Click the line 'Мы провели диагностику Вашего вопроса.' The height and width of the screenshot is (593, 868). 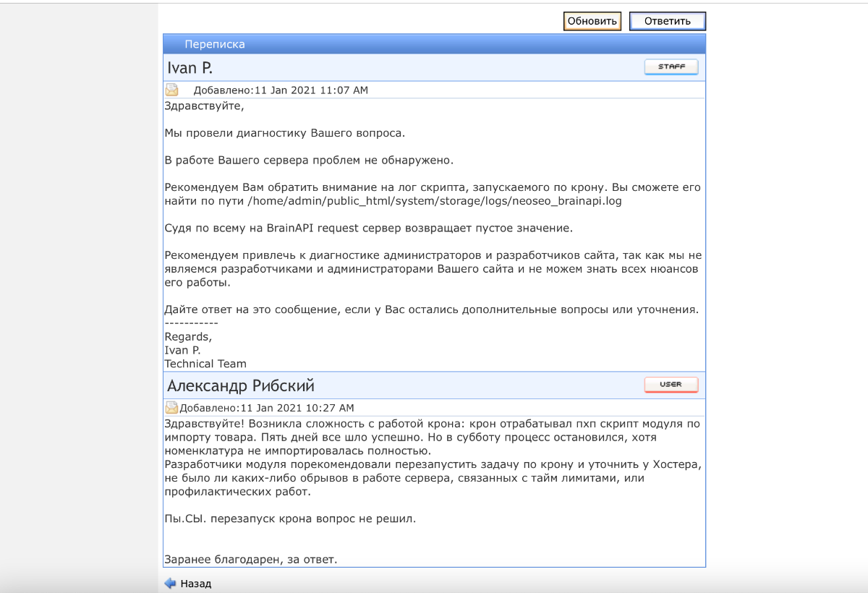[x=285, y=133]
